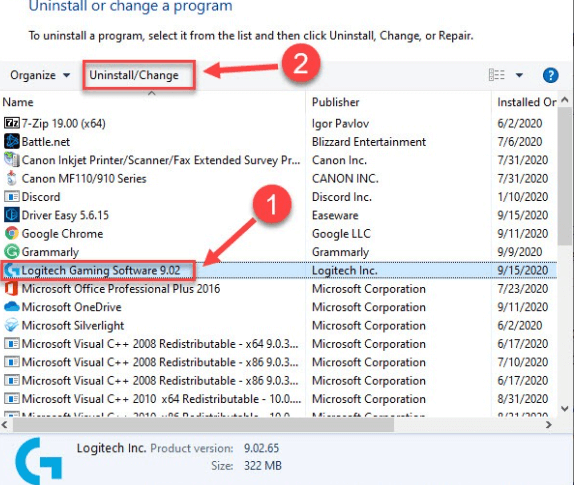
Task: Select the Microsoft Silverlight entry
Action: [73, 325]
